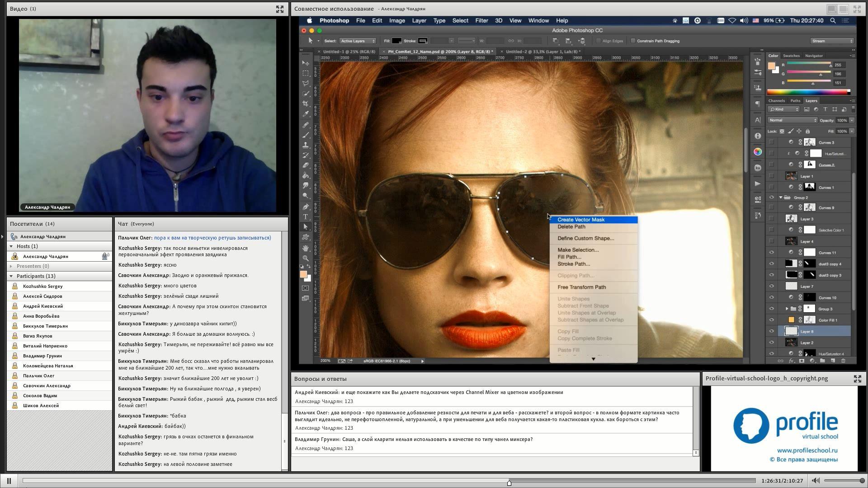Select the Eyedropper tool
This screenshot has height=488, width=868.
tap(306, 114)
